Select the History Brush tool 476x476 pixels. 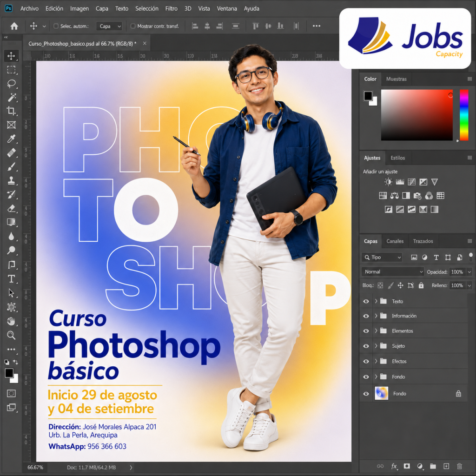11,195
